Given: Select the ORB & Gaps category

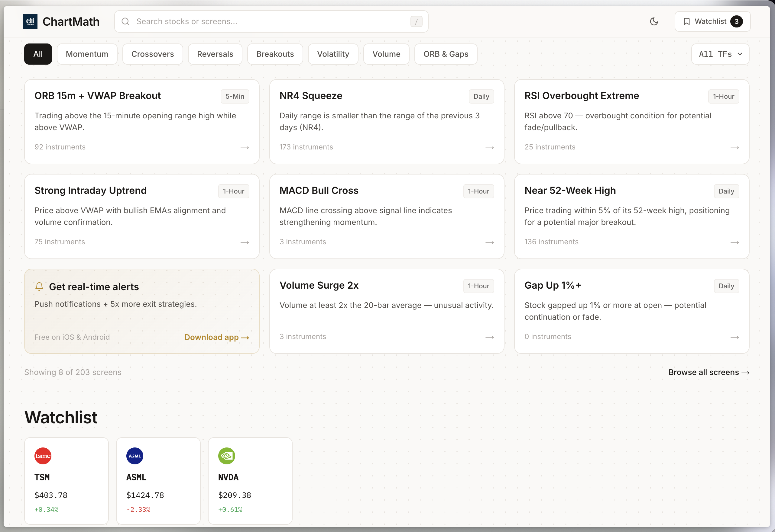Looking at the screenshot, I should click(x=446, y=54).
